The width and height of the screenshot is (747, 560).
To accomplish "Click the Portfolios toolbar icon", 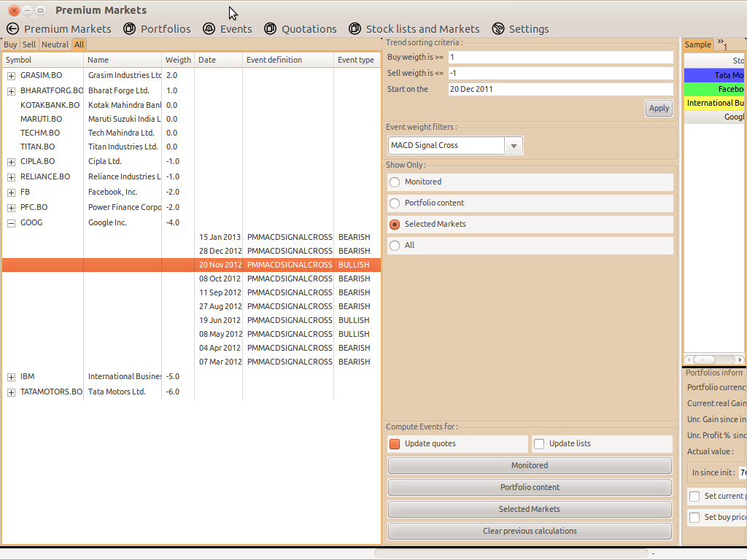I will 129,29.
